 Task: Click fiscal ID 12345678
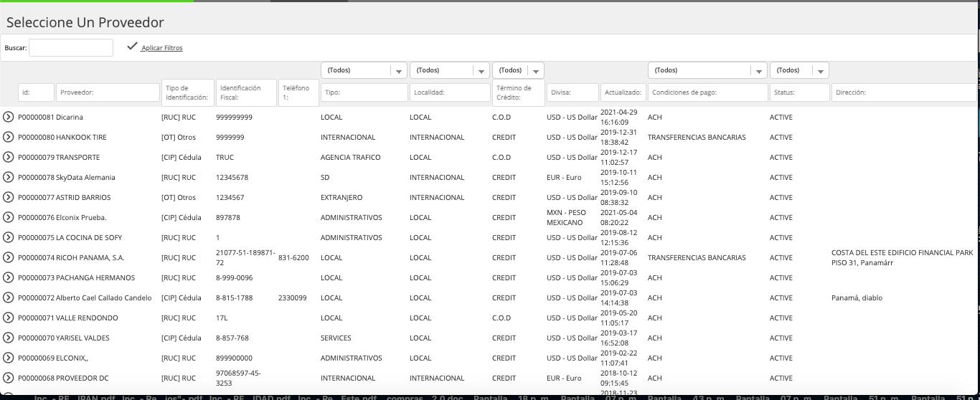point(232,177)
